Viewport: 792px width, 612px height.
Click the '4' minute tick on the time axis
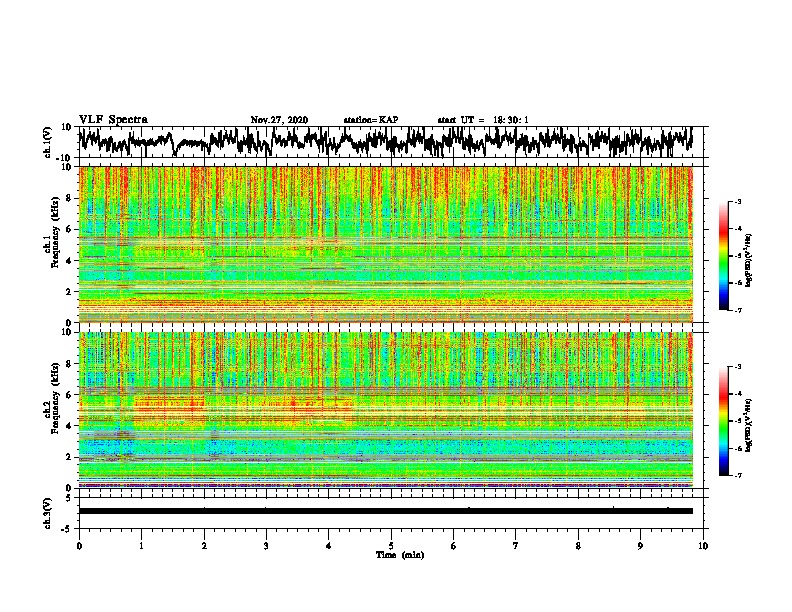coord(329,546)
